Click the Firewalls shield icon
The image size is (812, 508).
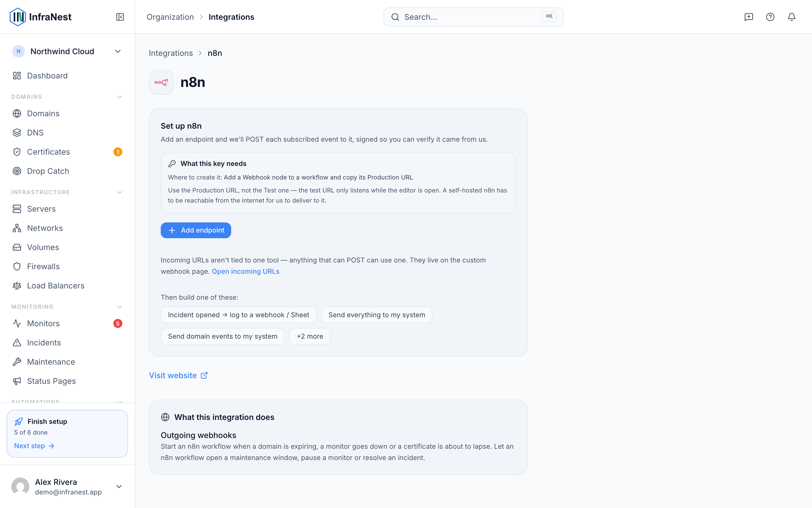[17, 266]
